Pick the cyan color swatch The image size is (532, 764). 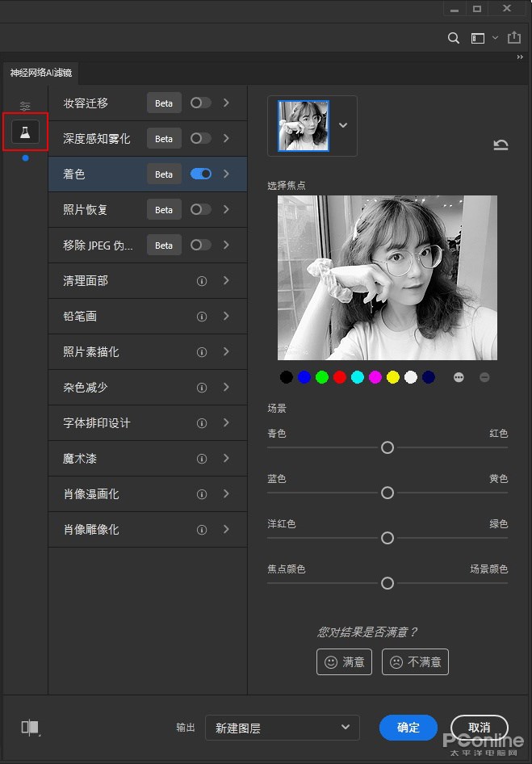(x=358, y=377)
